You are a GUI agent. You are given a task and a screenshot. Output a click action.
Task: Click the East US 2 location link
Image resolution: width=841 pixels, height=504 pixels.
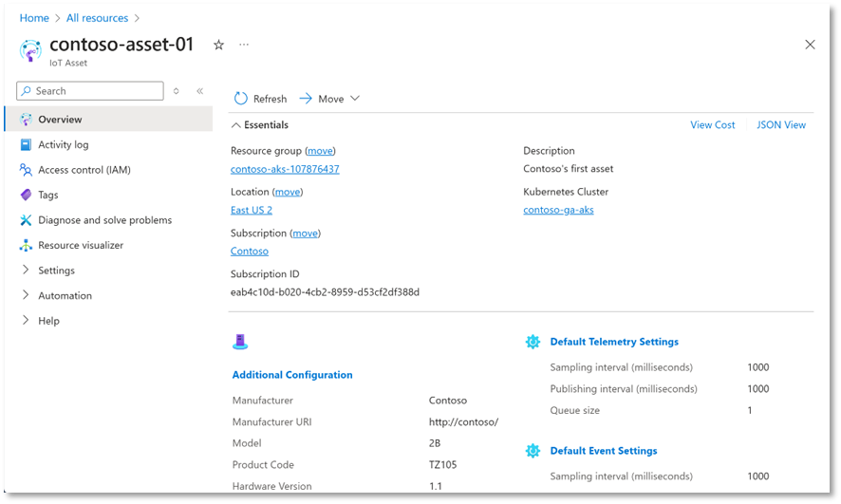pos(251,210)
